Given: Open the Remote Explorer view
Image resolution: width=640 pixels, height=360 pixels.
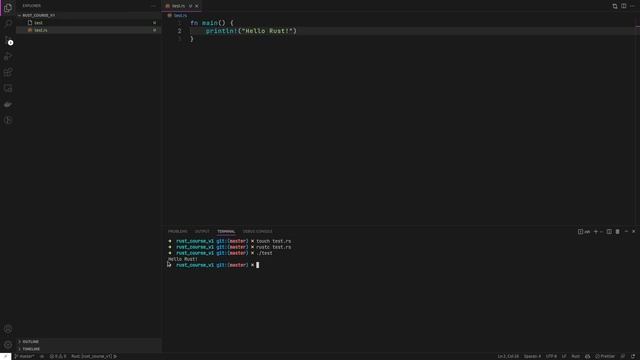Looking at the screenshot, I should point(8,88).
